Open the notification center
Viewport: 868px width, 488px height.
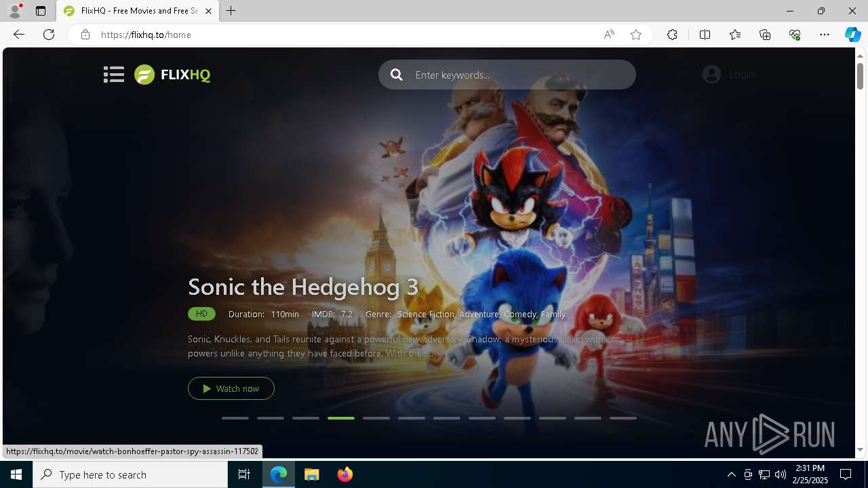coord(846,474)
